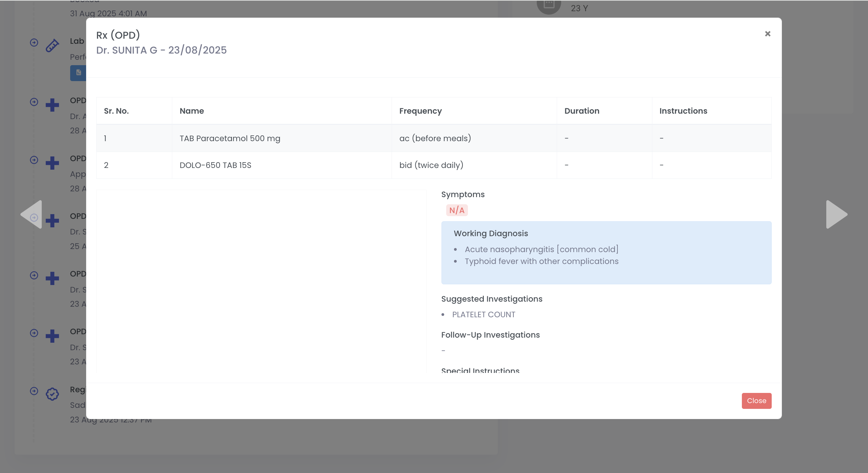The width and height of the screenshot is (868, 473).
Task: Click the last OPD plus icon above Registration
Action: pos(52,336)
